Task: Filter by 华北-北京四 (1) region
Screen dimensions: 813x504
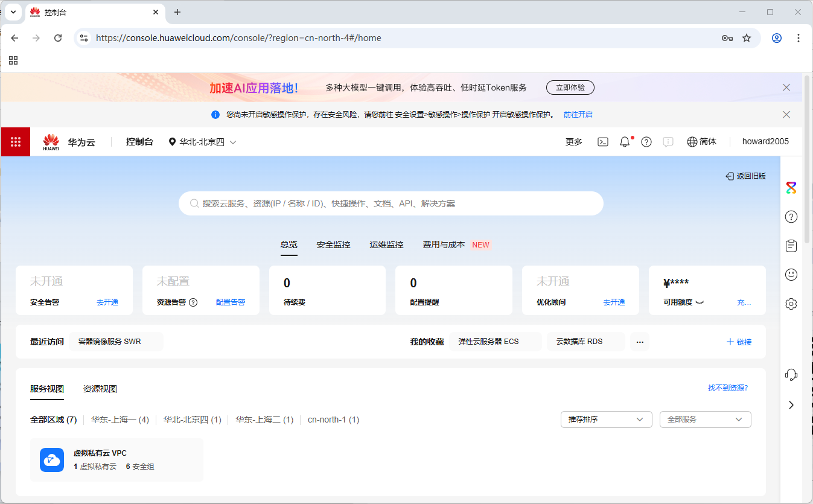Action: pos(193,419)
